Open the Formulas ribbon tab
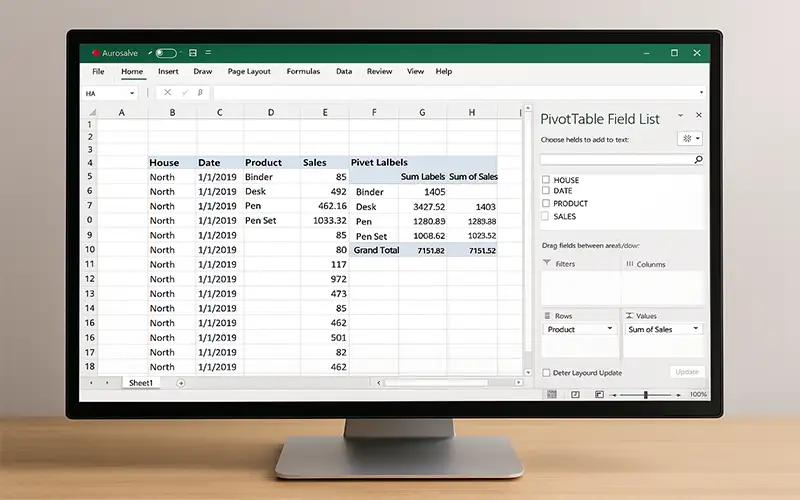The height and width of the screenshot is (500, 800). [x=303, y=72]
